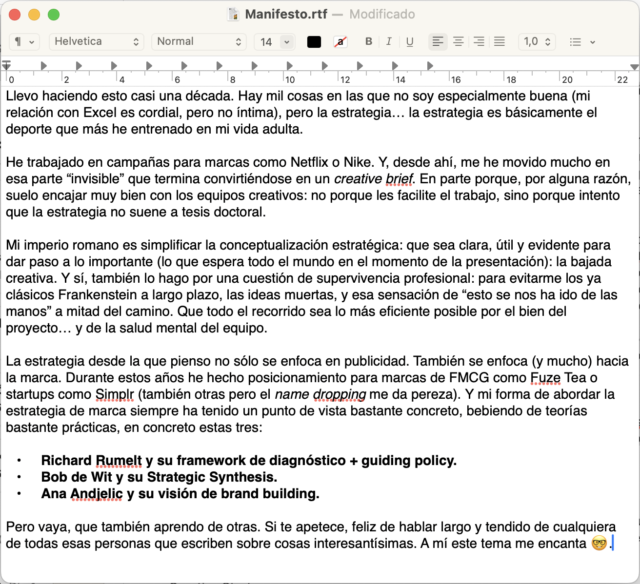Viewport: 640px width, 584px height.
Task: Click the black text color swatch
Action: [314, 42]
